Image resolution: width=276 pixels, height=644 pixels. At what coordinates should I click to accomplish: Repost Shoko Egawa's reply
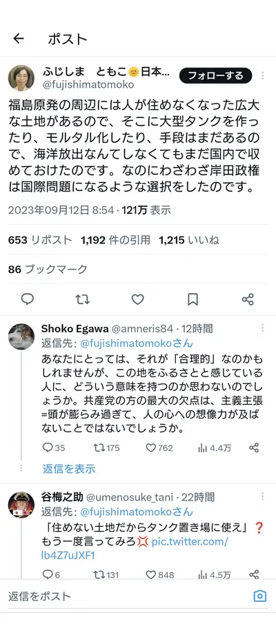coord(106,447)
